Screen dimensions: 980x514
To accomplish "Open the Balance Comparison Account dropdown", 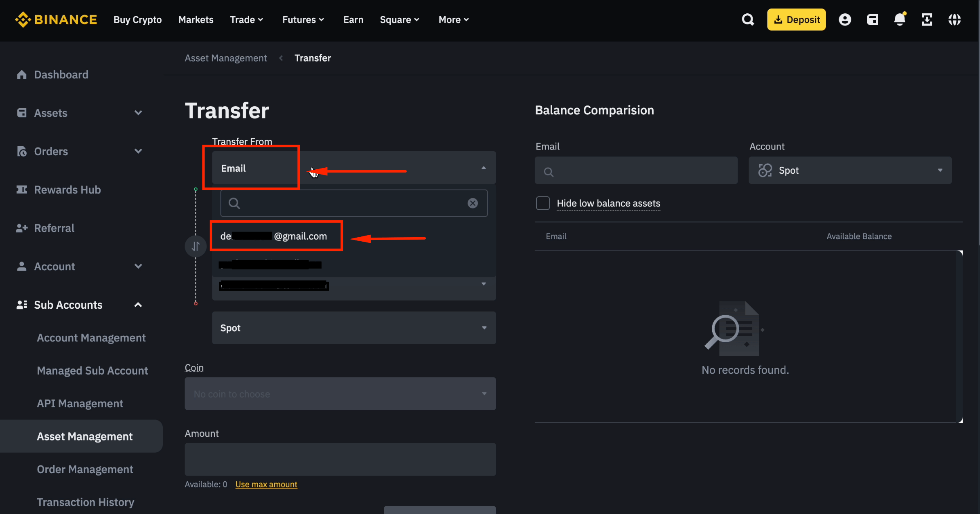I will click(x=850, y=171).
